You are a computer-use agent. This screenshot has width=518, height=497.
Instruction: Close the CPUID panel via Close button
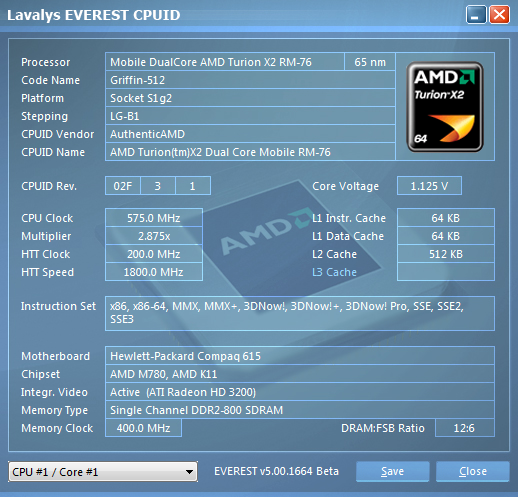pyautogui.click(x=473, y=471)
